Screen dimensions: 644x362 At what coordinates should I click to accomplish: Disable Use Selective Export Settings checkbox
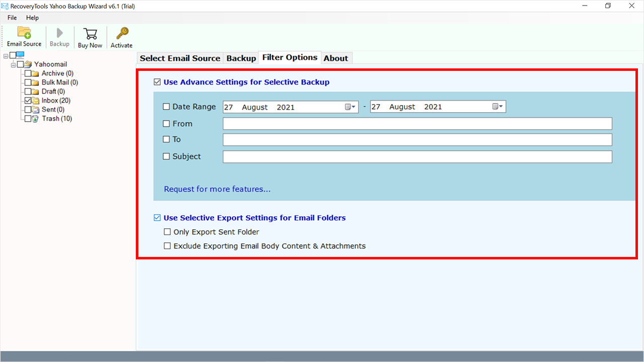click(157, 218)
